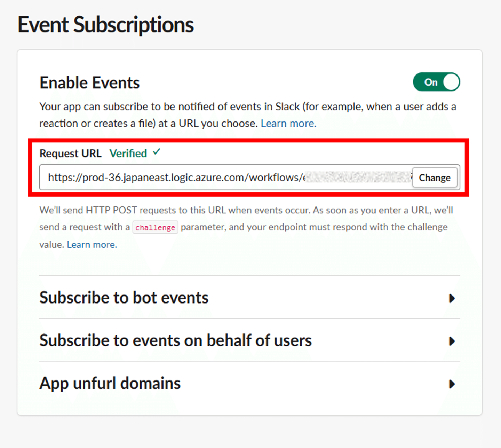
Task: Click the Verified status text
Action: tap(128, 154)
